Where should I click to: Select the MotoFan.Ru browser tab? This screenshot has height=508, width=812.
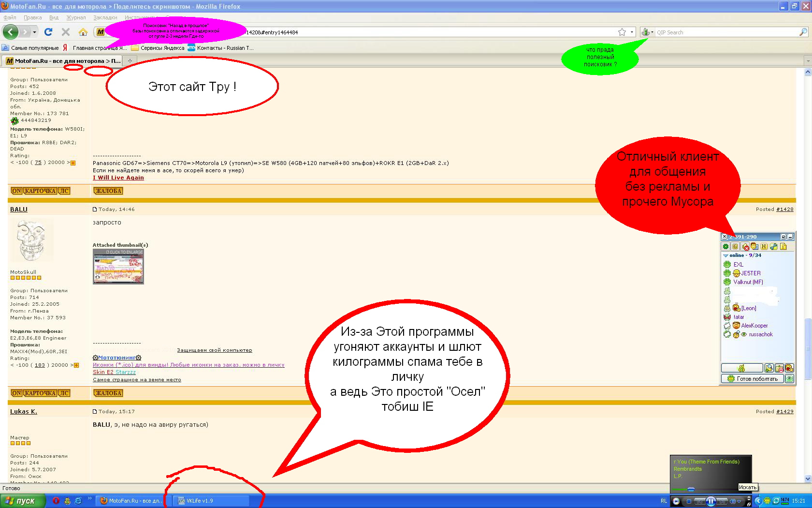click(63, 61)
